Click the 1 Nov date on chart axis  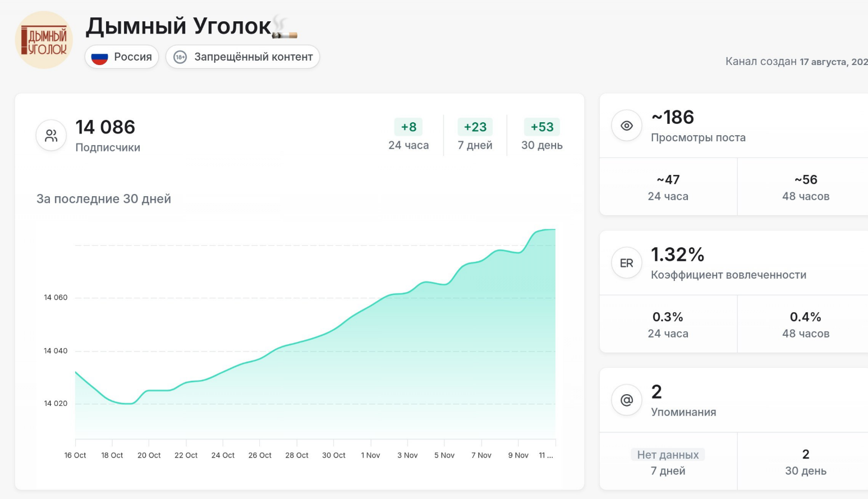[x=370, y=455]
